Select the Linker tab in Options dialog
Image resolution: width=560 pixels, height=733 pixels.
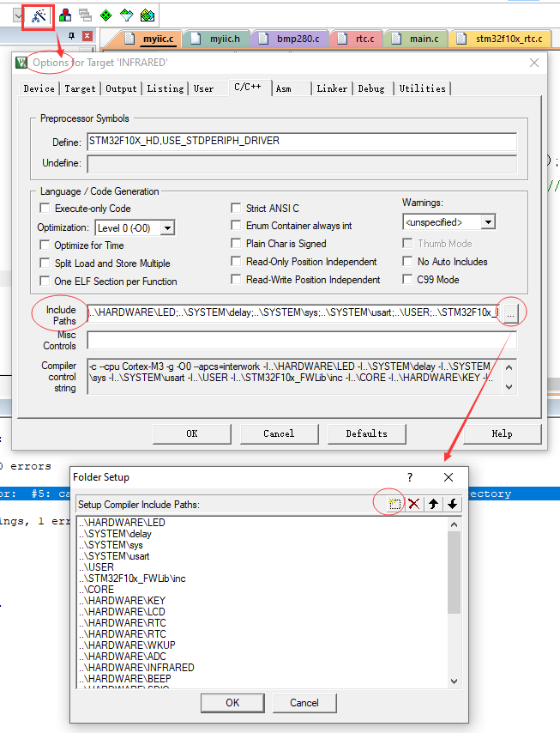point(332,88)
